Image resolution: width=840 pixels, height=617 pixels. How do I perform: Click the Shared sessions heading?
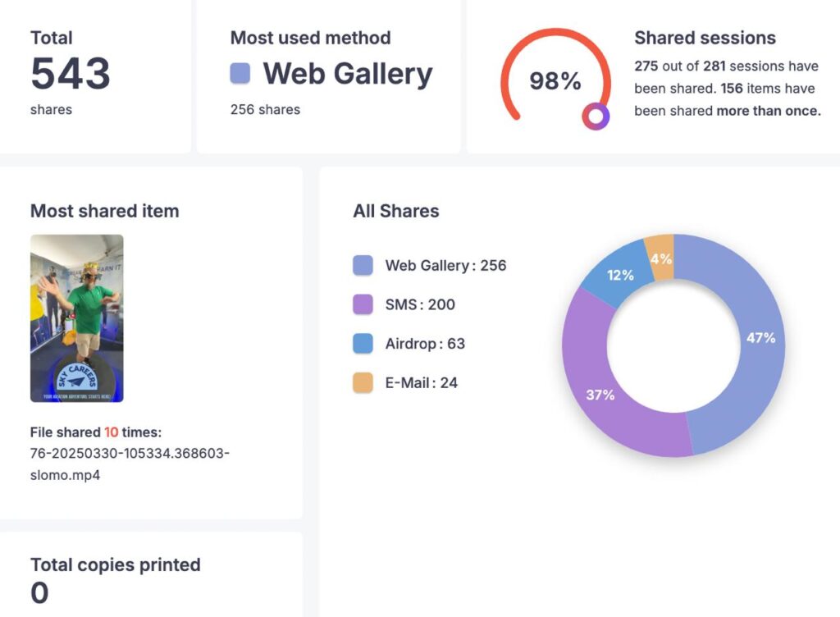click(x=705, y=38)
